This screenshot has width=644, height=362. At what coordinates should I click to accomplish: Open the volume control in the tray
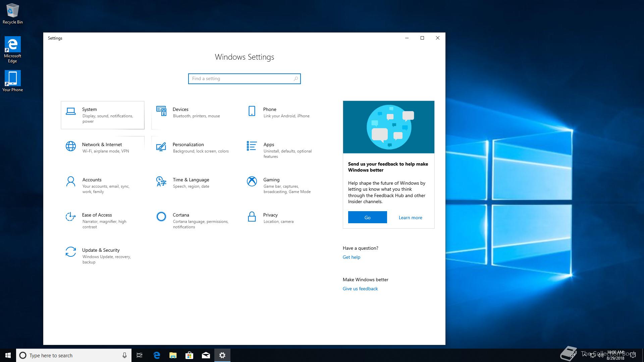click(x=601, y=355)
